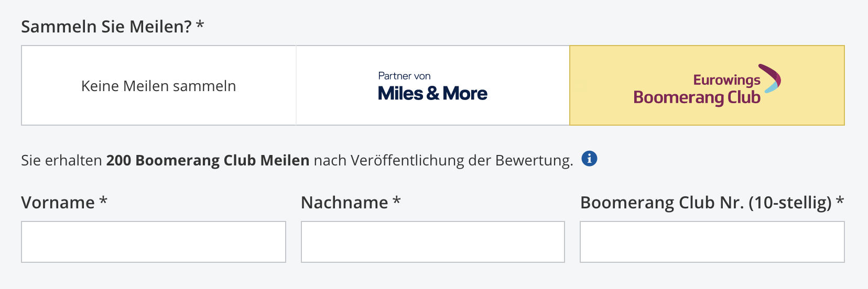Click the "Boomerang Club" logo wordmark
The width and height of the screenshot is (868, 289).
(697, 98)
